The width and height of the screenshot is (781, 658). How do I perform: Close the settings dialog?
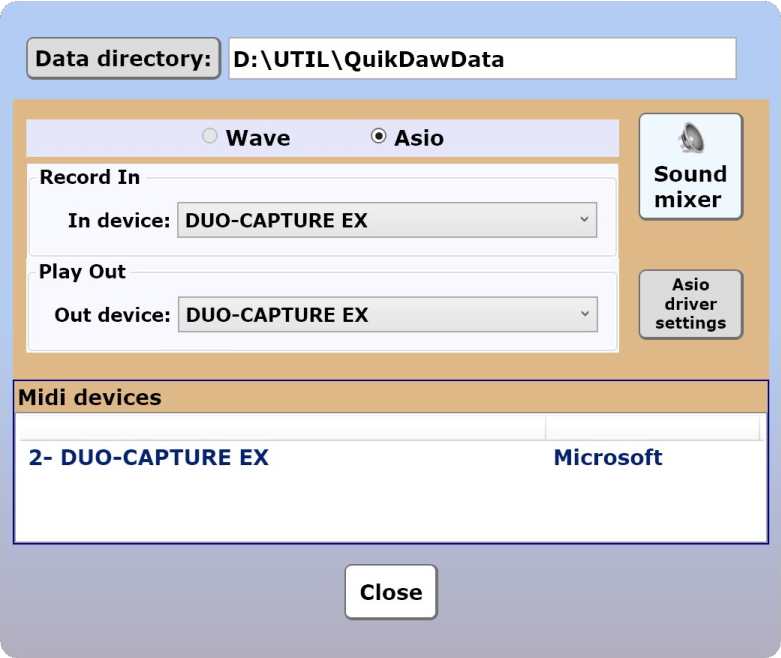[x=390, y=592]
